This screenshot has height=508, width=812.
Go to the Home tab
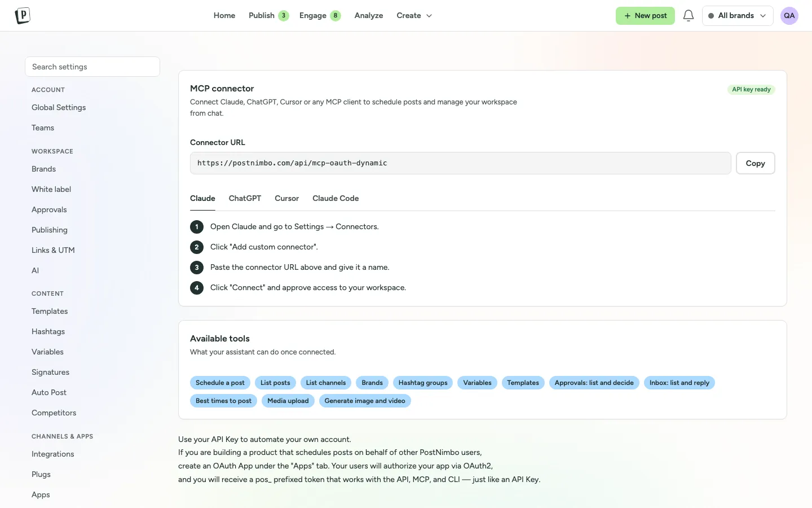[224, 16]
